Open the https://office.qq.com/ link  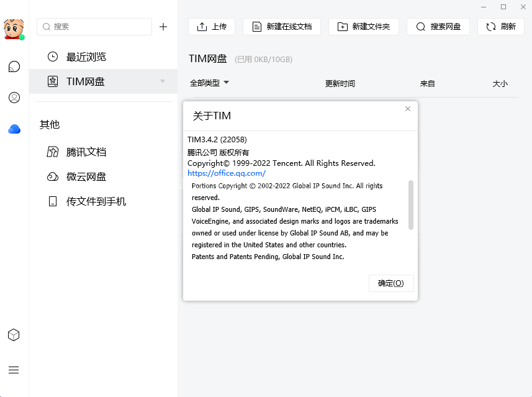click(227, 173)
